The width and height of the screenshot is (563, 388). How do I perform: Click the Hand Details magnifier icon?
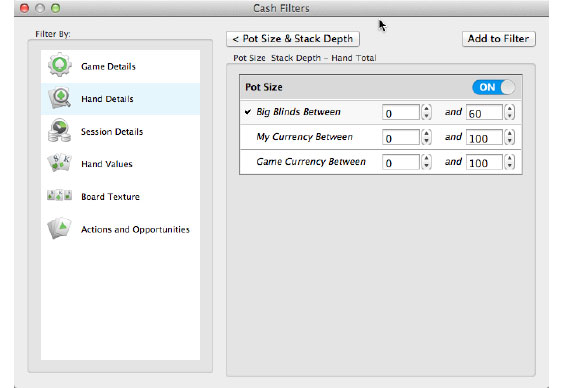[60, 98]
